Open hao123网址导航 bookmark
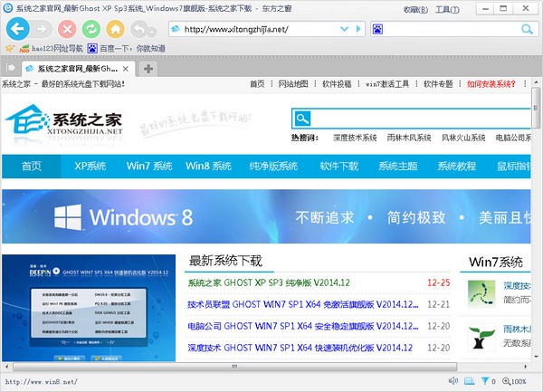Image resolution: width=543 pixels, height=392 pixels. 52,49
